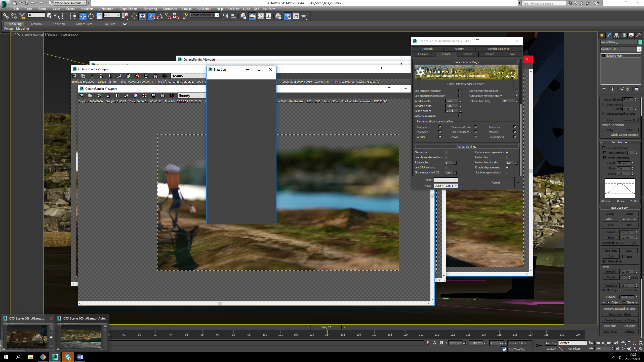Switch to the Camera tab

pyautogui.click(x=467, y=54)
